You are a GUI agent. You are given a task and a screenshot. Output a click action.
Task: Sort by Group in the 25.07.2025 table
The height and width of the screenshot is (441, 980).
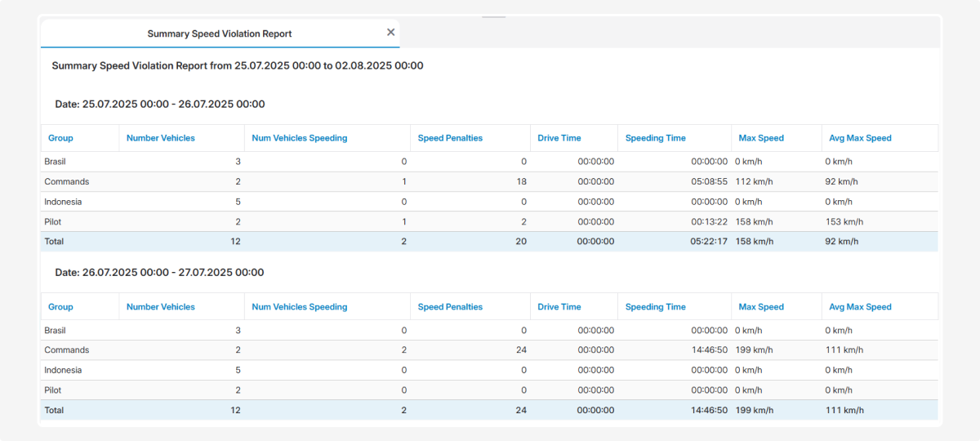pyautogui.click(x=60, y=138)
